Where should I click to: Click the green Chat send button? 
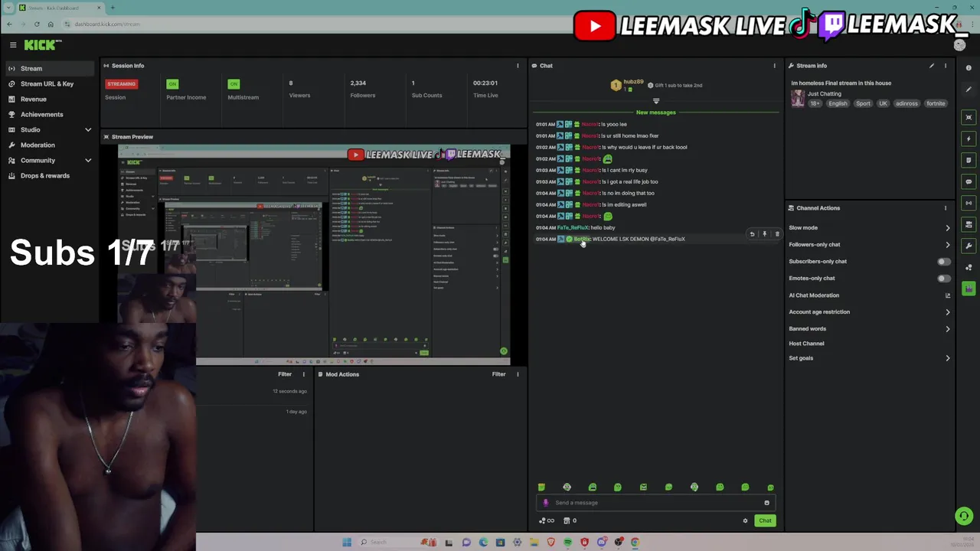point(765,521)
